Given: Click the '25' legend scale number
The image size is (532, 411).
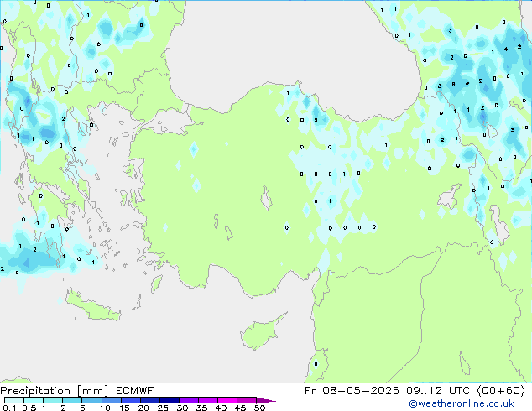Looking at the screenshot, I should [163, 408].
